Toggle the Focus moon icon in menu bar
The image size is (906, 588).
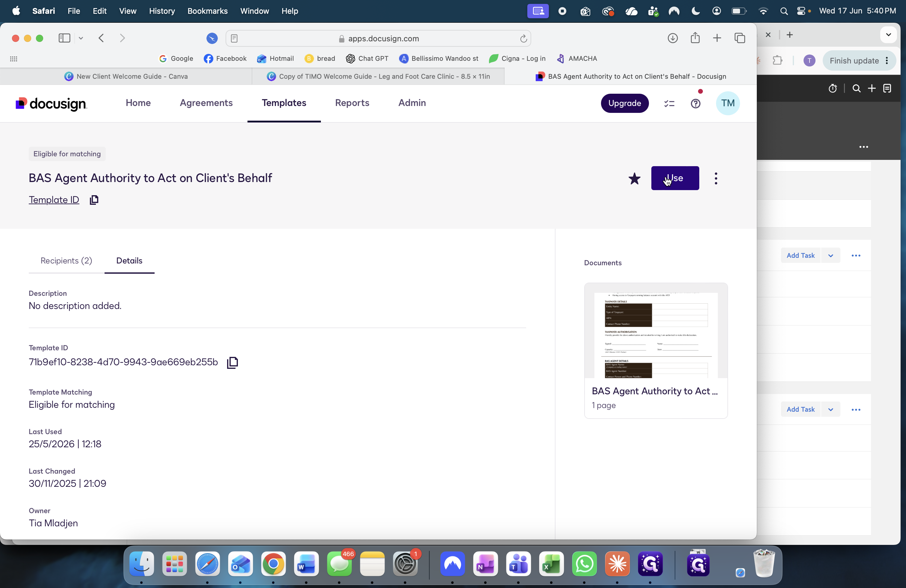point(695,11)
